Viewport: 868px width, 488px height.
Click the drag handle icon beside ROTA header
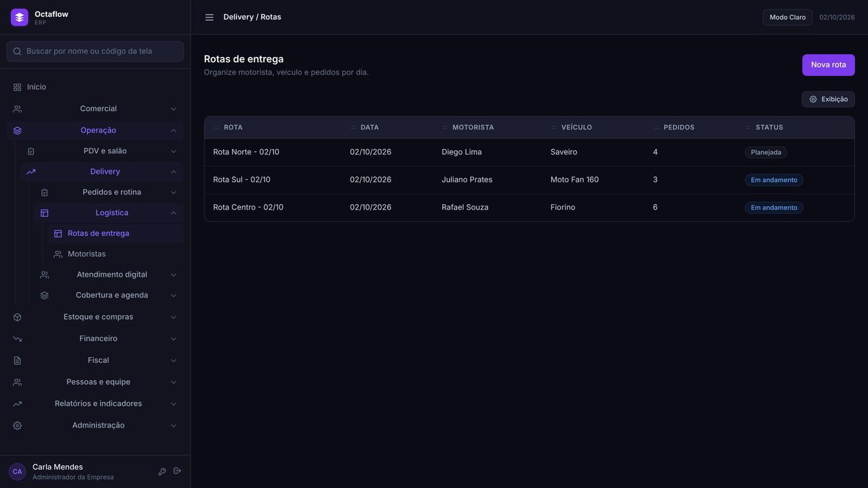click(217, 127)
